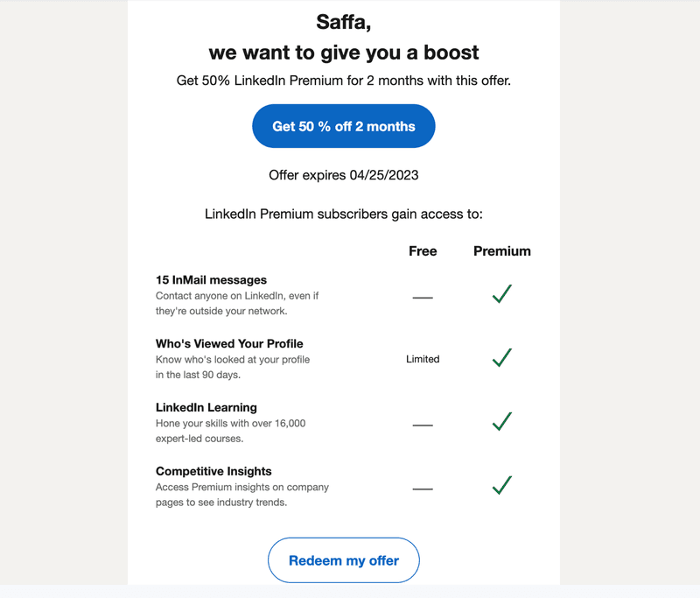Select the dash beside LinkedIn Learning

click(423, 424)
